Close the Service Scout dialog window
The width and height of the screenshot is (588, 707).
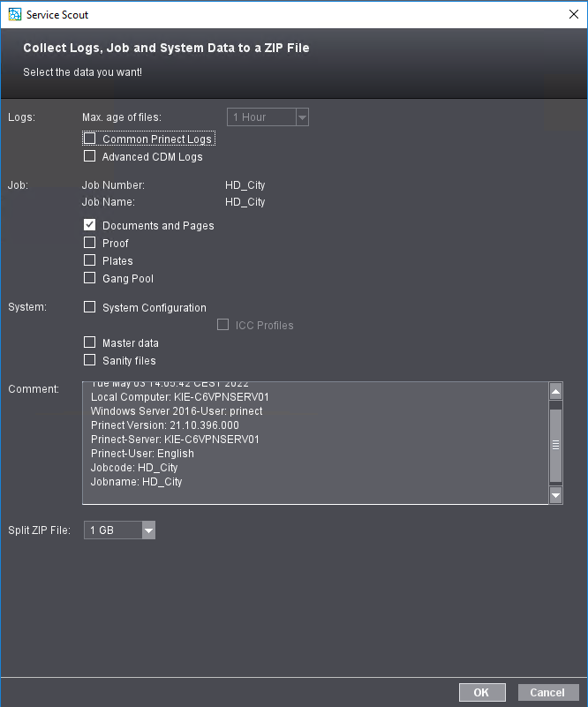tap(573, 14)
